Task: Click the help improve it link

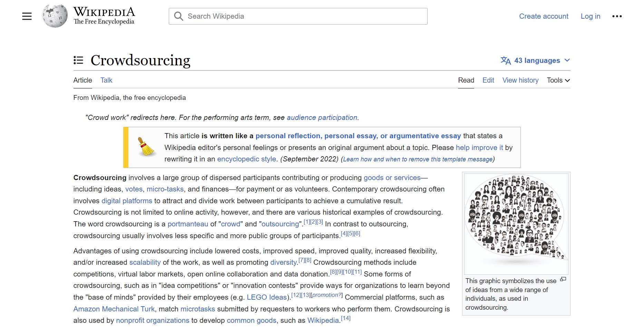Action: click(479, 148)
